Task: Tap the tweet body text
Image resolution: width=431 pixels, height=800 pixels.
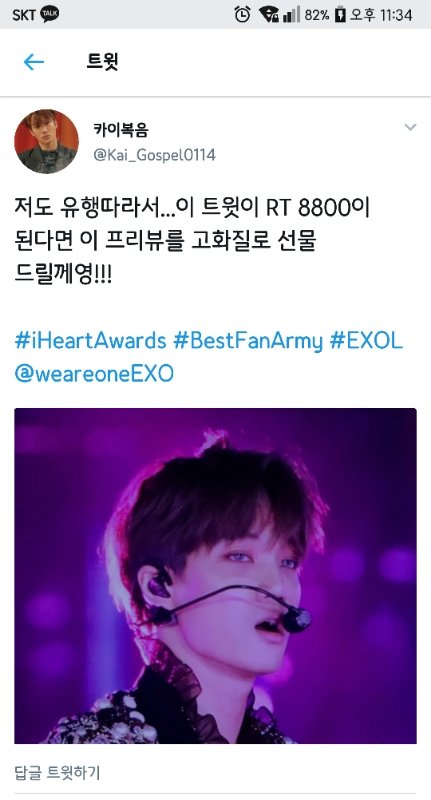Action: [x=192, y=241]
